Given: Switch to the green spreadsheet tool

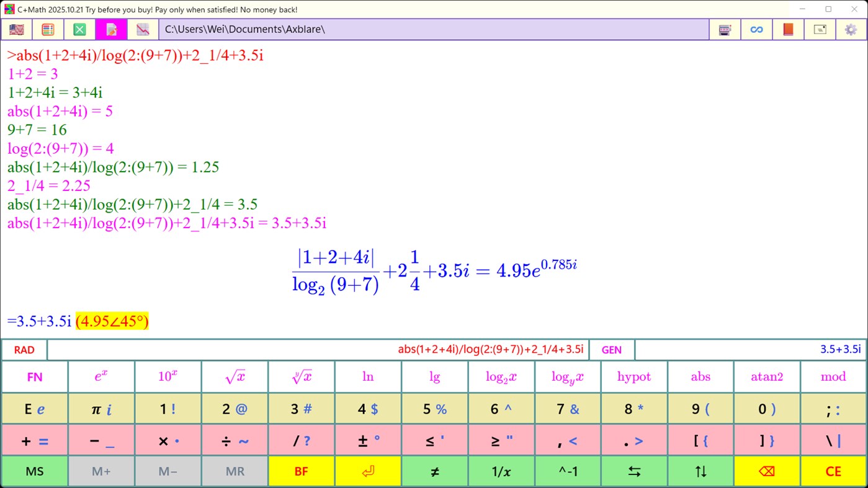Looking at the screenshot, I should [x=79, y=29].
